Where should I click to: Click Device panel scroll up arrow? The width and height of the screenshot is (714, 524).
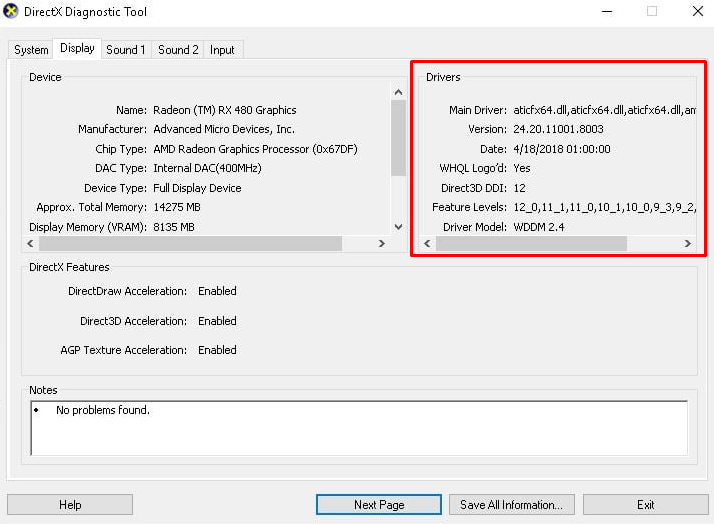[x=398, y=92]
